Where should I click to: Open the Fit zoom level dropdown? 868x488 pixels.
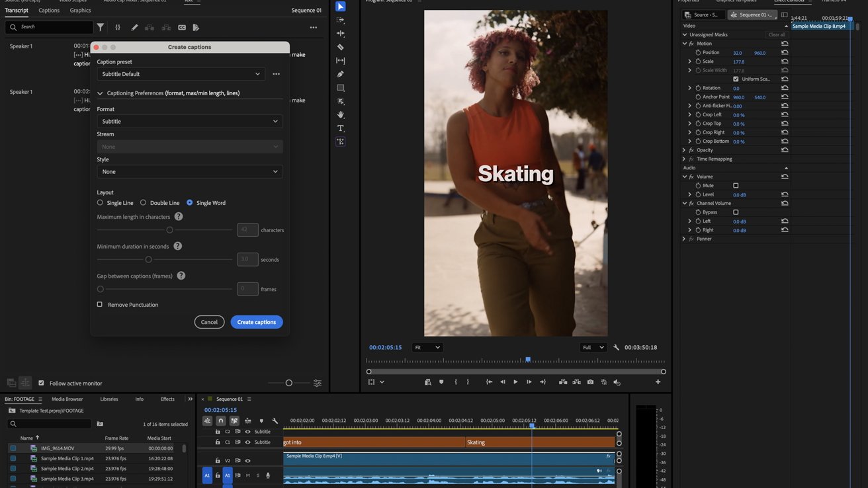pos(427,347)
